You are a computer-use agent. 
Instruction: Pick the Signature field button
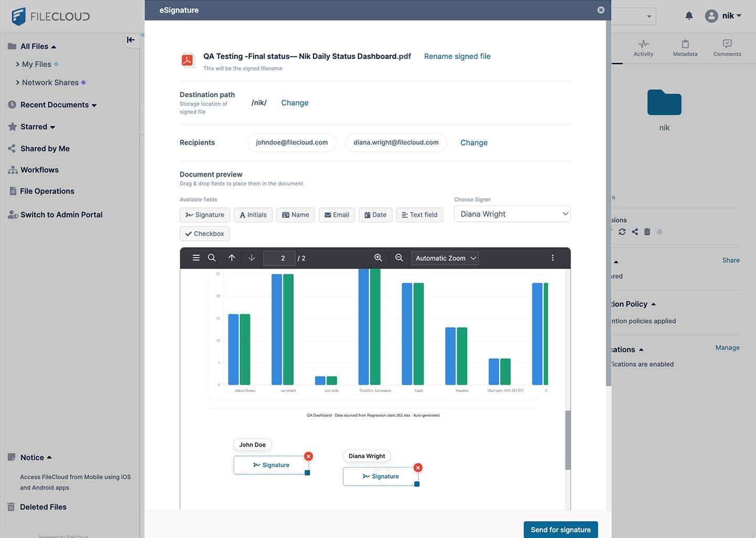pyautogui.click(x=205, y=215)
